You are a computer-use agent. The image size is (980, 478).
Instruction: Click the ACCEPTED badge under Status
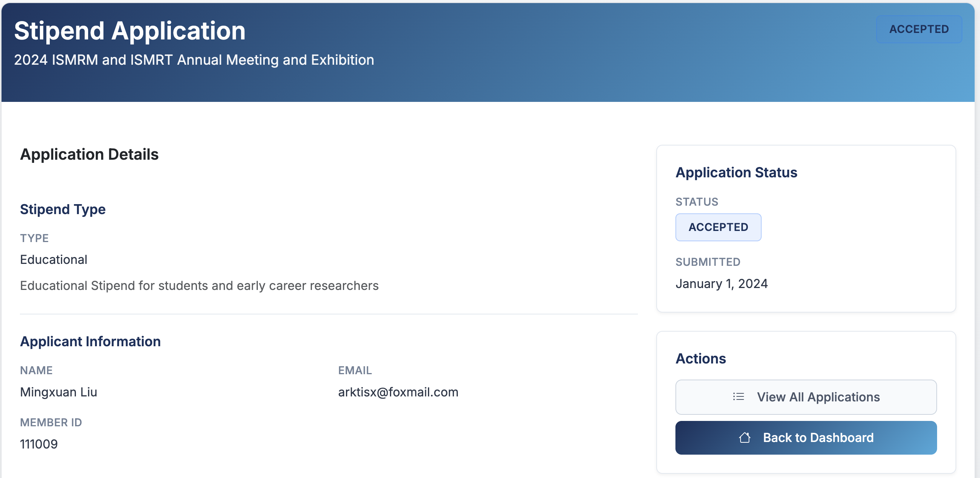tap(718, 227)
